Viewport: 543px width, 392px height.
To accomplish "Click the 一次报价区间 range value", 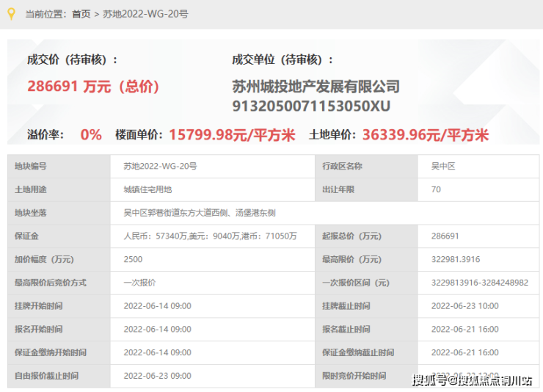I will (x=478, y=283).
